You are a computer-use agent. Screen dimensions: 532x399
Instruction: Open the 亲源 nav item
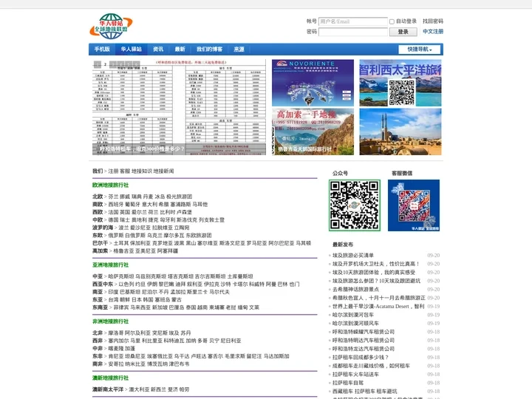click(x=239, y=50)
